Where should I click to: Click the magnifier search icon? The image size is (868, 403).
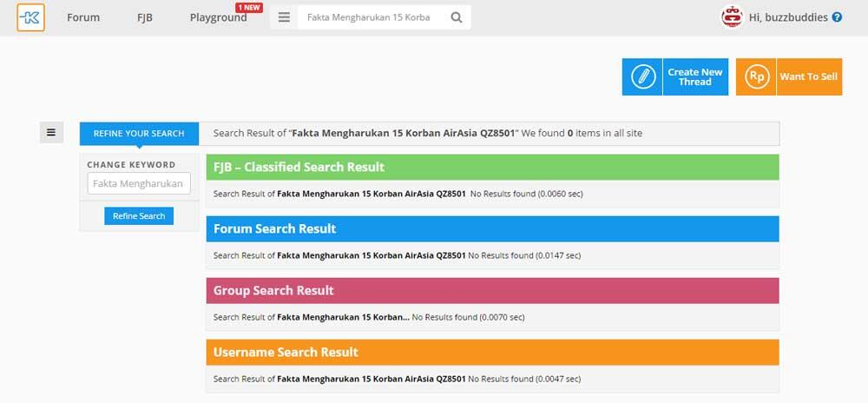(457, 17)
